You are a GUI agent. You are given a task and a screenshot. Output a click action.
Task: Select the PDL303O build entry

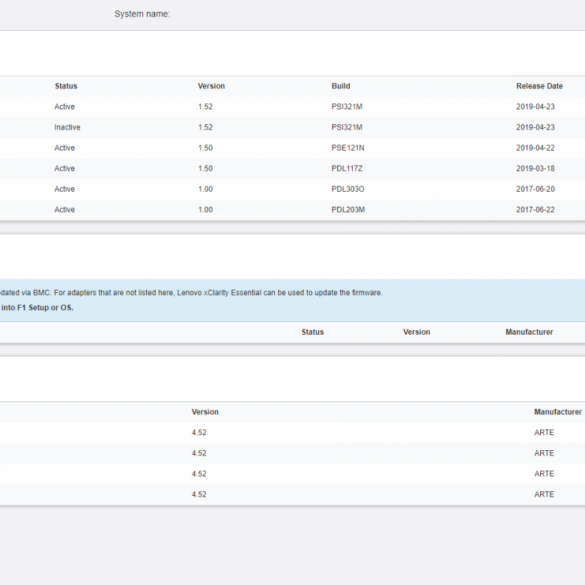tap(348, 189)
